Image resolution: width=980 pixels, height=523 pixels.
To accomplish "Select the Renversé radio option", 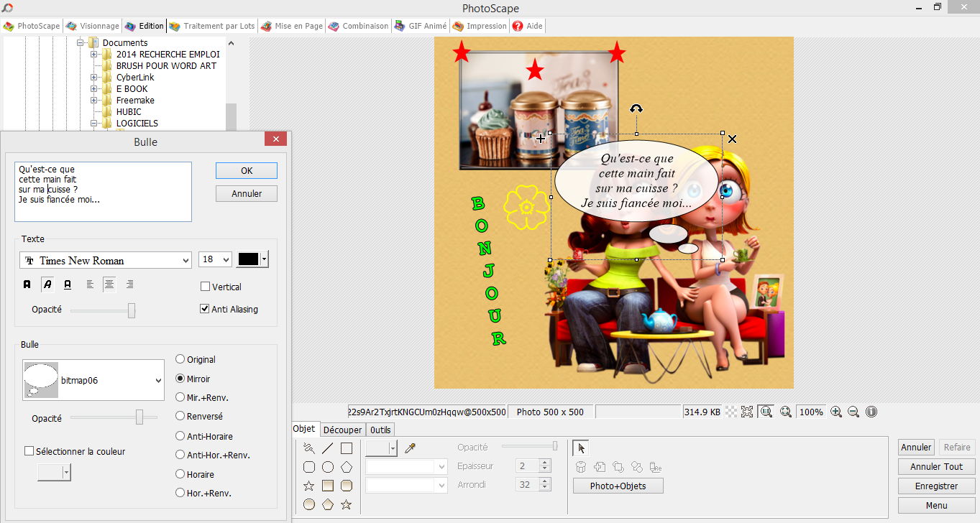I will [x=180, y=416].
